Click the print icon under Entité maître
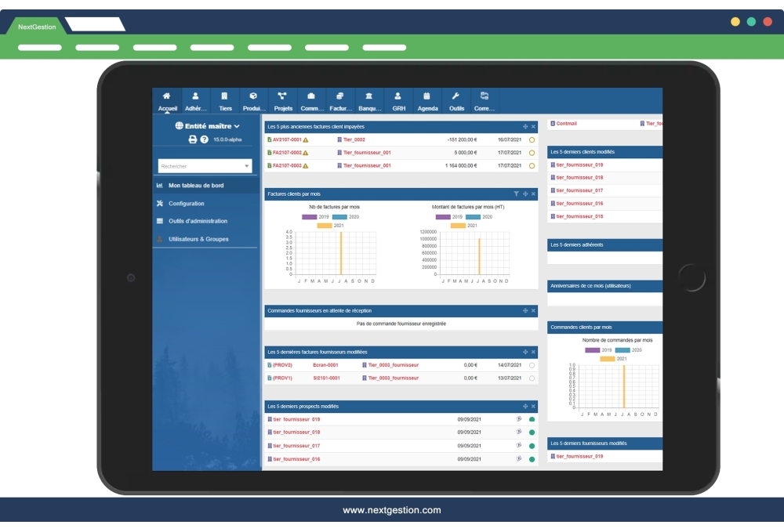784x532 pixels. (193, 139)
